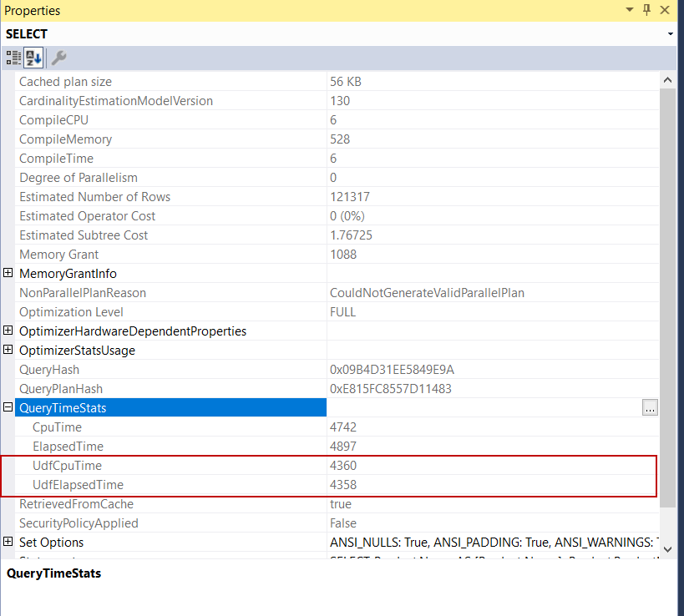The height and width of the screenshot is (616, 684).
Task: Click the ellipsis button for QueryTimeStats
Action: (x=650, y=408)
